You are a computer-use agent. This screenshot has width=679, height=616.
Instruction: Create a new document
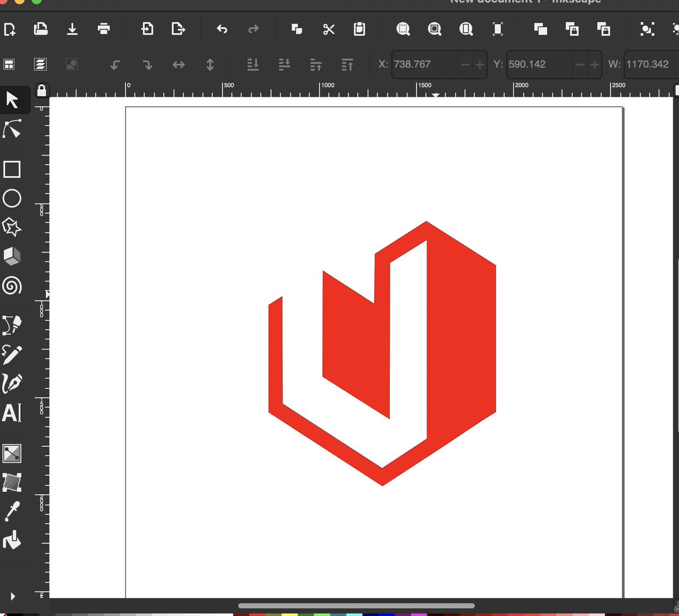pyautogui.click(x=9, y=29)
